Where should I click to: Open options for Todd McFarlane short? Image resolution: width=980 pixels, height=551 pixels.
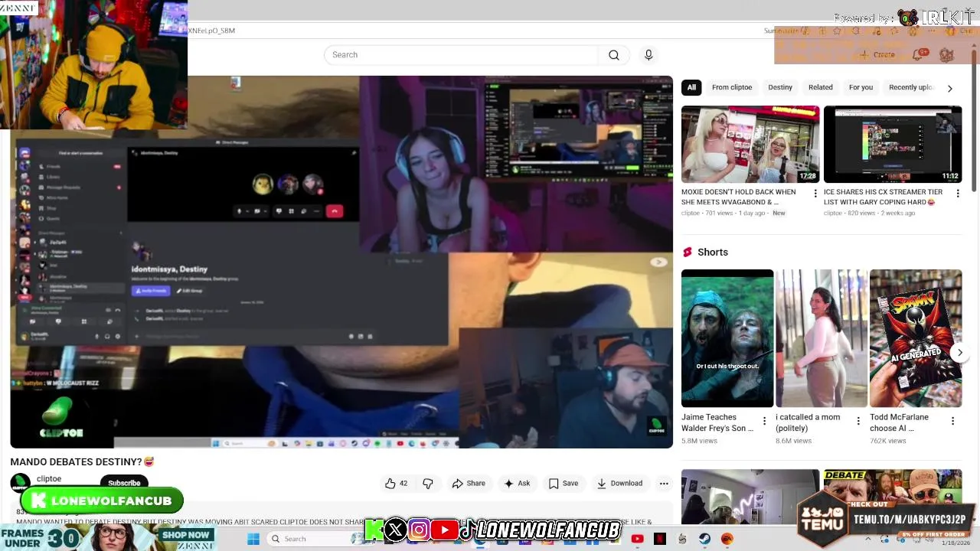tap(952, 421)
